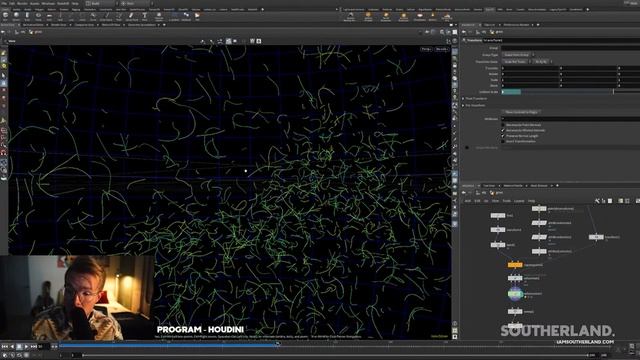Select the File shelf tool
This screenshot has height=360, width=640.
(x=197, y=16)
